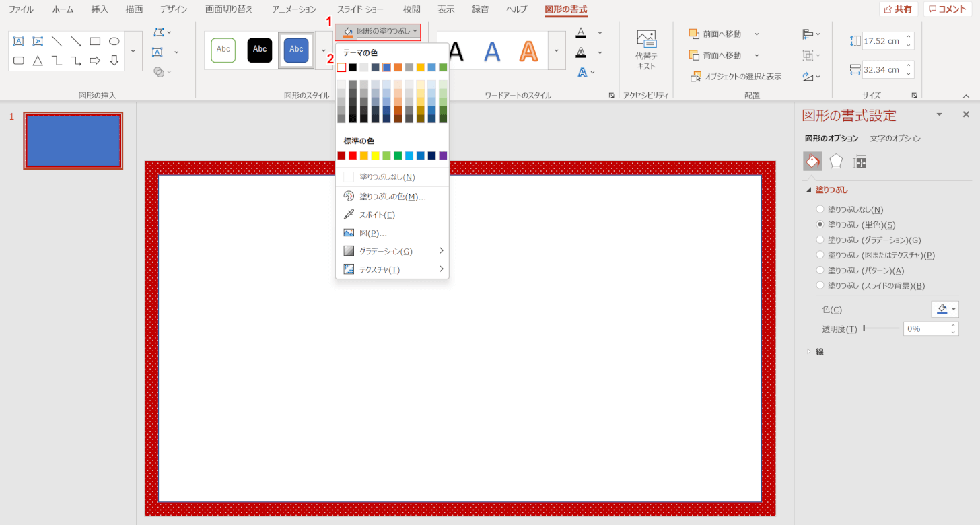Open the アニメーション ribbon tab
The width and height of the screenshot is (980, 525).
pos(294,9)
